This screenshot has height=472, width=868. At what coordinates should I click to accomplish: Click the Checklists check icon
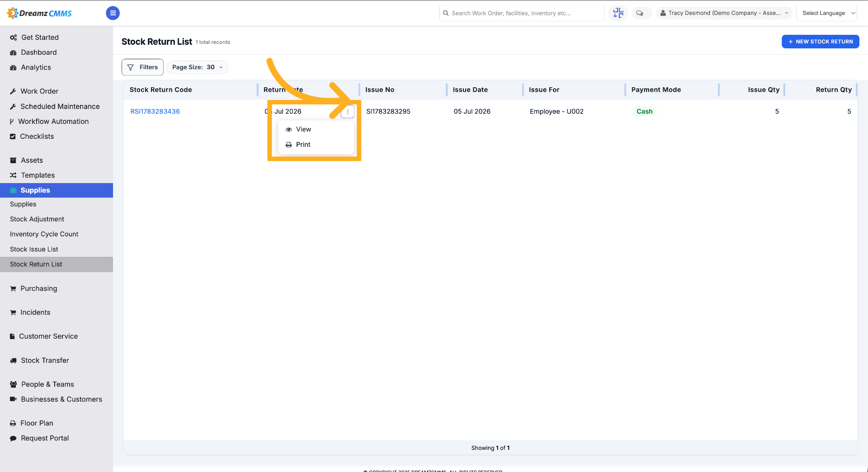13,137
